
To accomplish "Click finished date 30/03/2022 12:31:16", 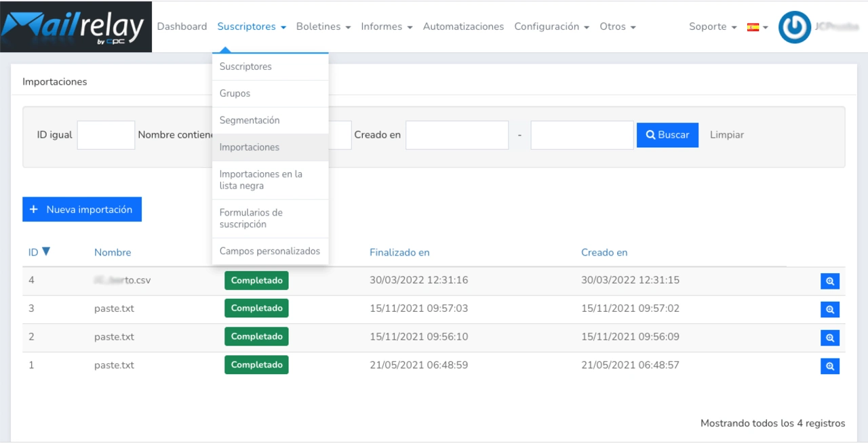I will pyautogui.click(x=418, y=280).
